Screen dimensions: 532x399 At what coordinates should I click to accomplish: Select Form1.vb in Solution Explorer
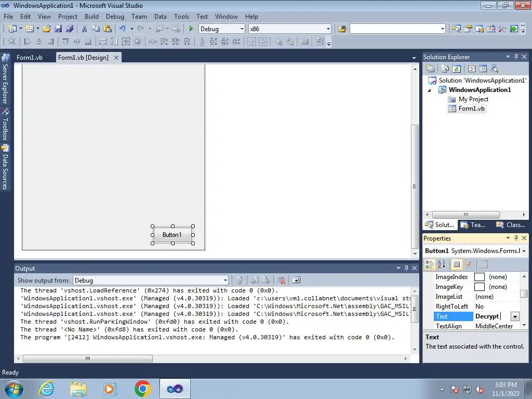(x=471, y=109)
